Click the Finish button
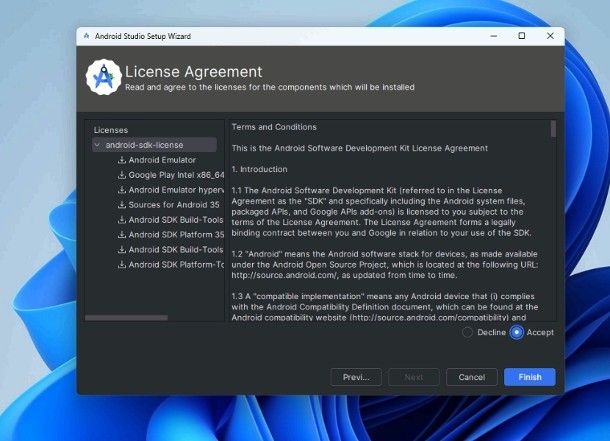The height and width of the screenshot is (441, 610). tap(529, 377)
